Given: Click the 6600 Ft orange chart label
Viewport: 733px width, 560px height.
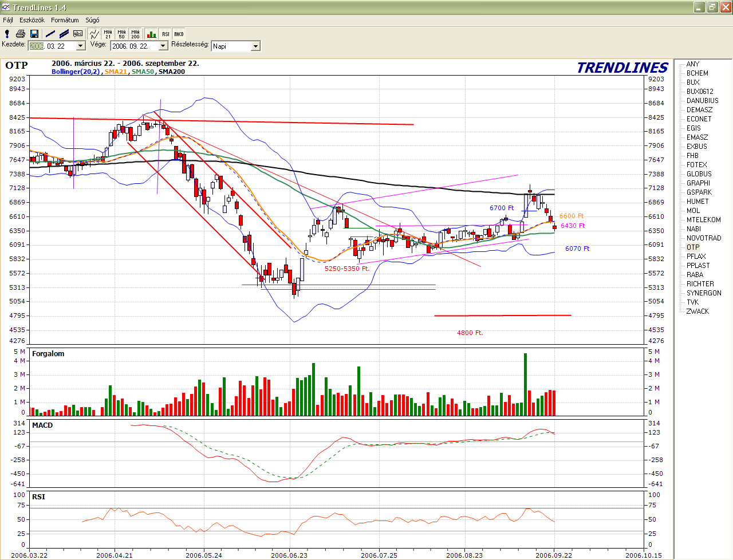Looking at the screenshot, I should click(x=572, y=216).
